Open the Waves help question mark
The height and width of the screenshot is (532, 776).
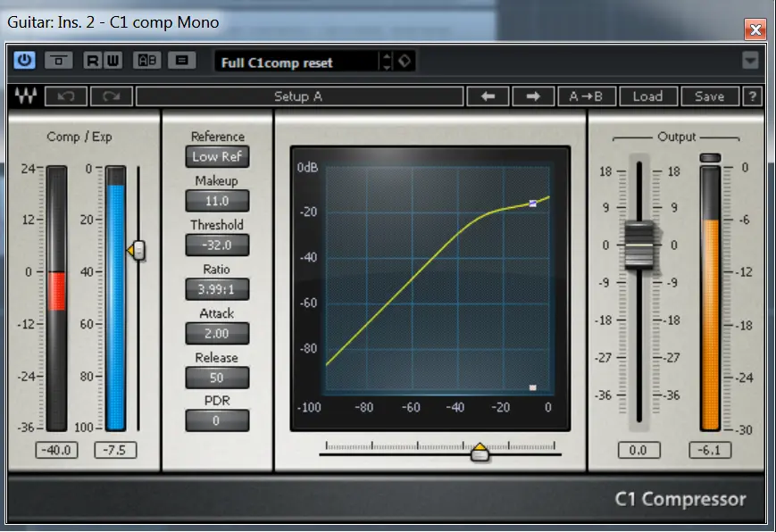pos(753,96)
